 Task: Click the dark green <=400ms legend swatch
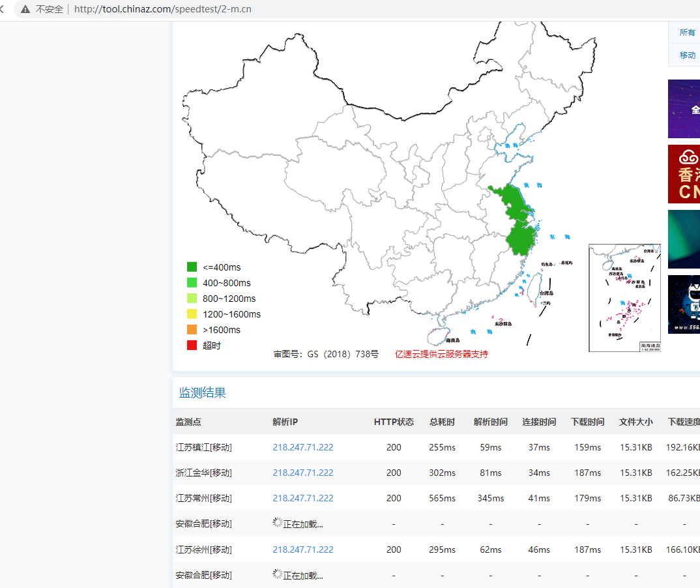pos(192,267)
